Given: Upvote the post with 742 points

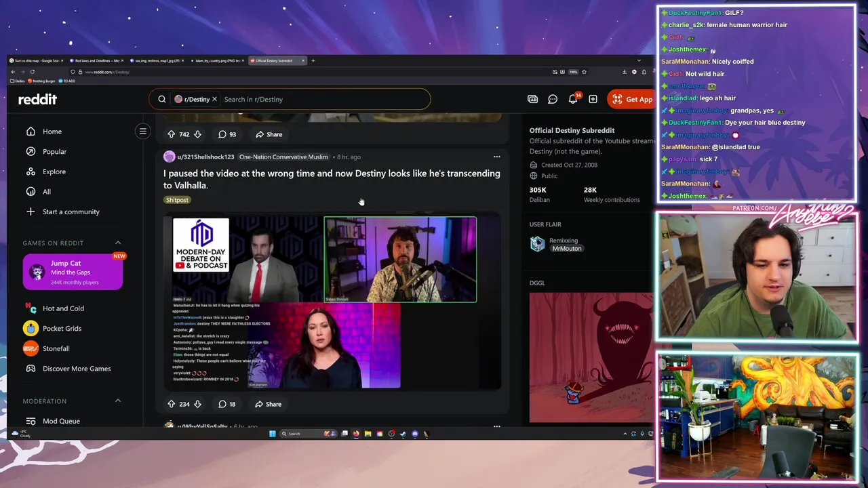Looking at the screenshot, I should pyautogui.click(x=171, y=134).
